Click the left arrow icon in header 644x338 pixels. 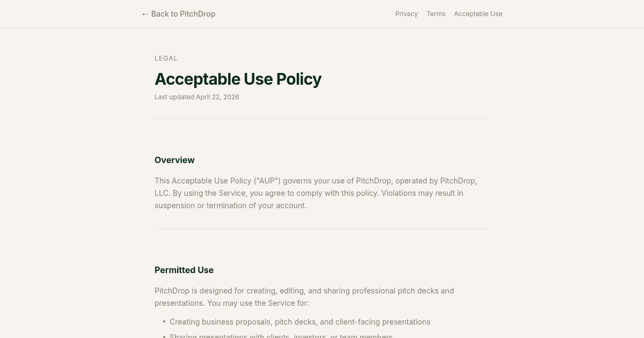click(x=145, y=14)
